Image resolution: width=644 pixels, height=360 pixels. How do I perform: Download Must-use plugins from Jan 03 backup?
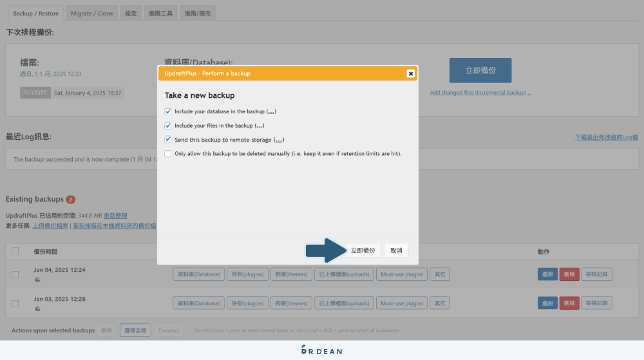click(x=402, y=303)
